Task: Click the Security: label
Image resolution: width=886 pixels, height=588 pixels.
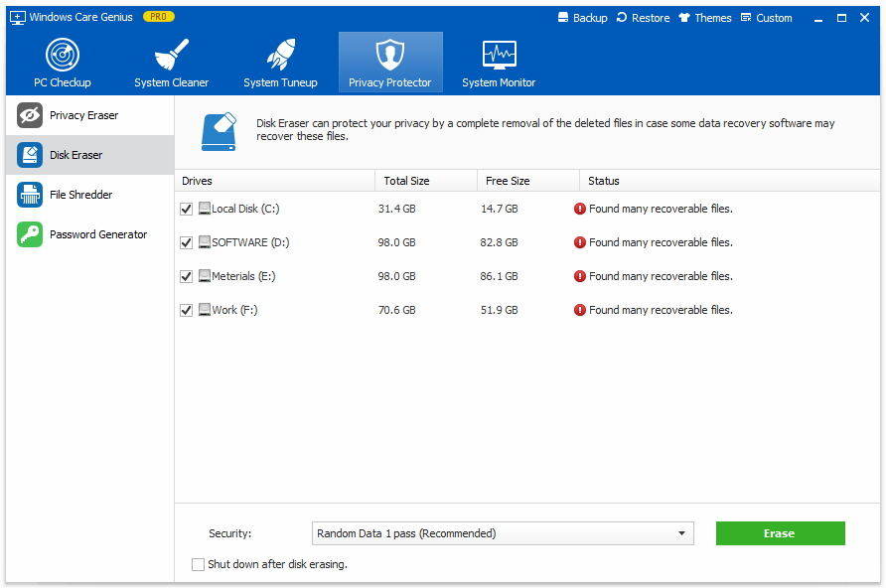Action: click(x=230, y=533)
